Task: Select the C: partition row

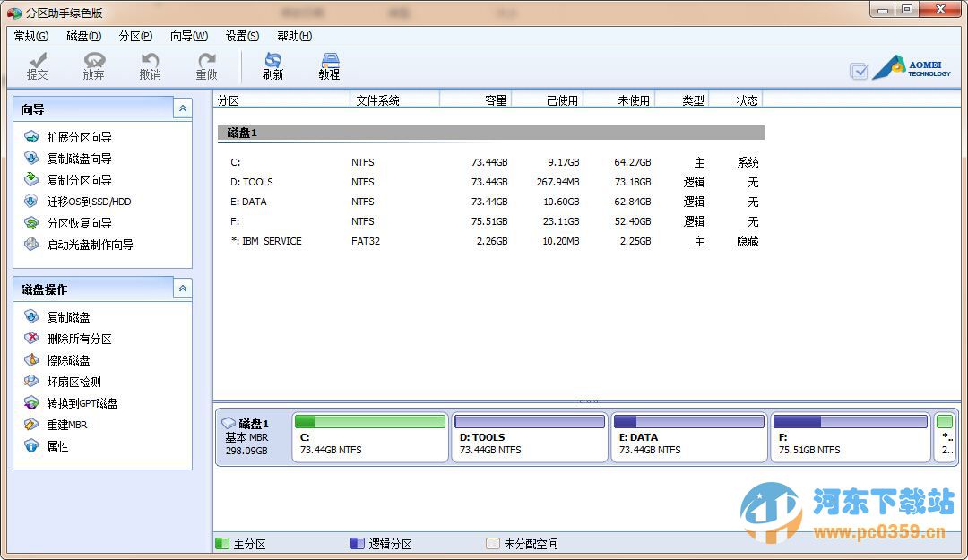Action: tap(491, 162)
